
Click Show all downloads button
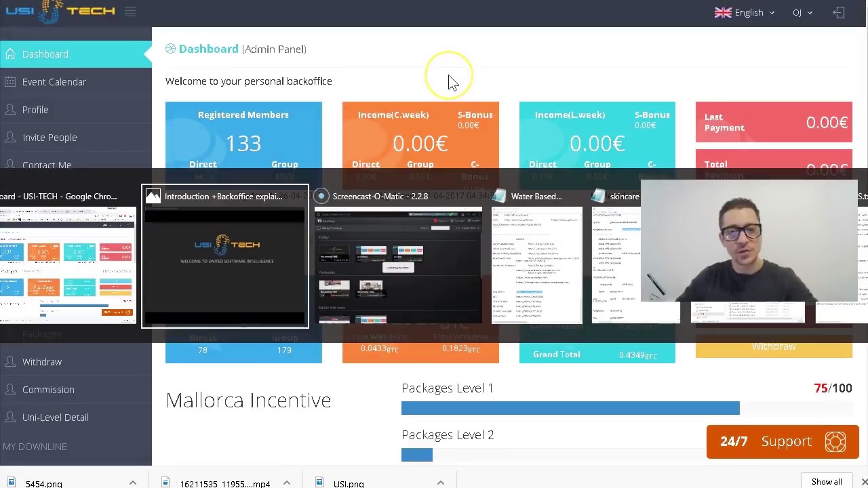(x=827, y=482)
